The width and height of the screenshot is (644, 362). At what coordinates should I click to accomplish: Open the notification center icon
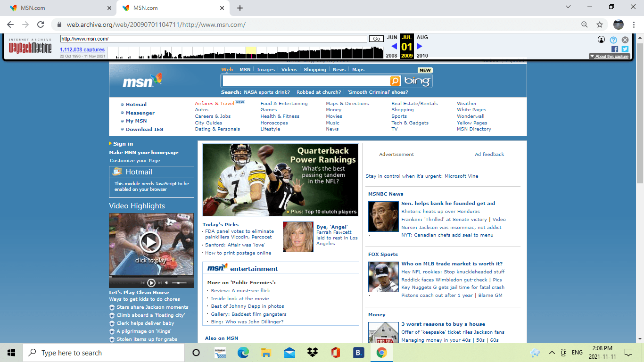pos(628,353)
